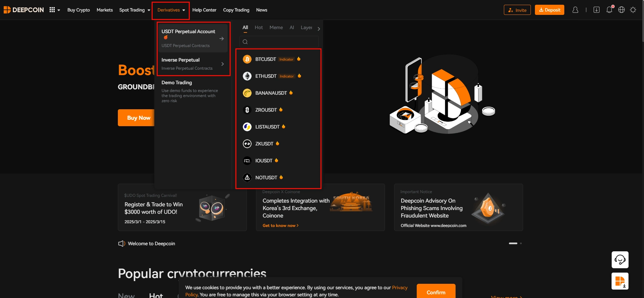Click the Indicator badge next to BTCUSDT
The height and width of the screenshot is (298, 644).
point(286,59)
